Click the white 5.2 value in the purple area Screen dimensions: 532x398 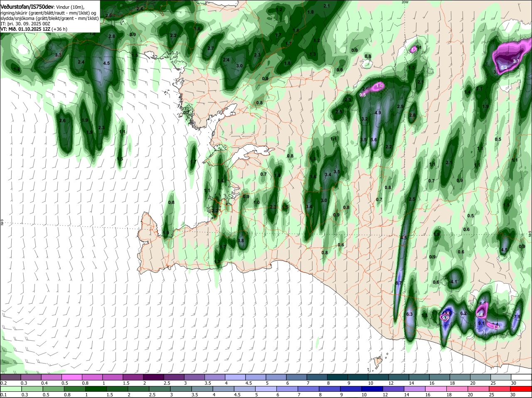coord(504,67)
